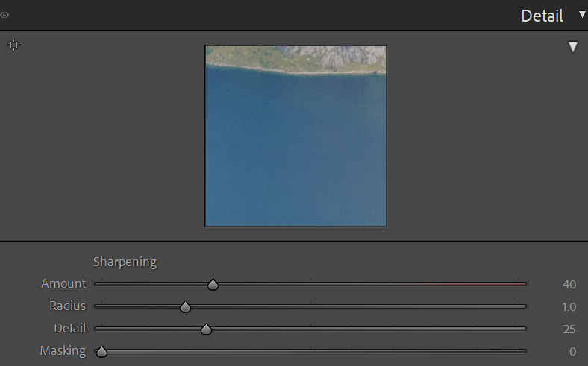Collapse the Detail panel header triangle
The width and height of the screenshot is (588, 366).
[582, 15]
